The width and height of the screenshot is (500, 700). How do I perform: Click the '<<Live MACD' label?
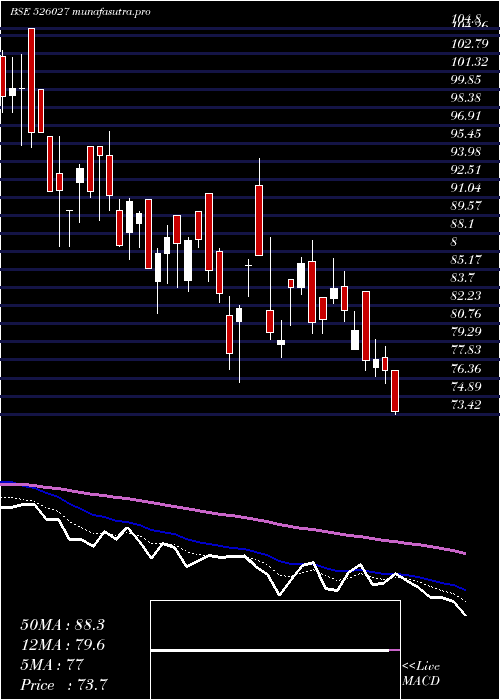coord(421,674)
